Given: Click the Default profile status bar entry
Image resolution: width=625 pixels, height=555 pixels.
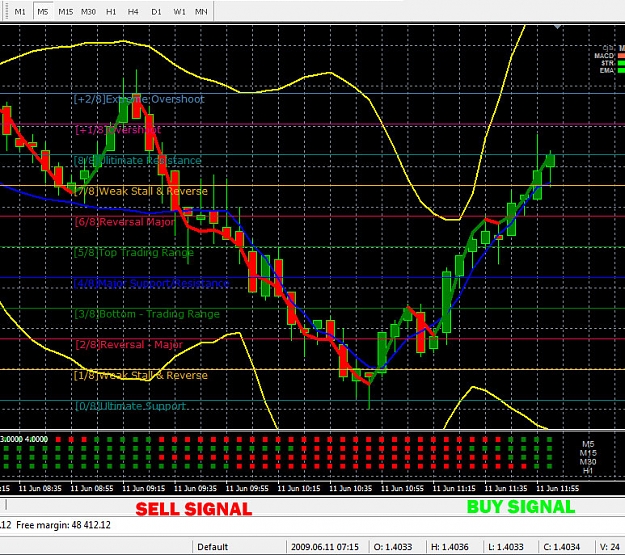Looking at the screenshot, I should 212,547.
